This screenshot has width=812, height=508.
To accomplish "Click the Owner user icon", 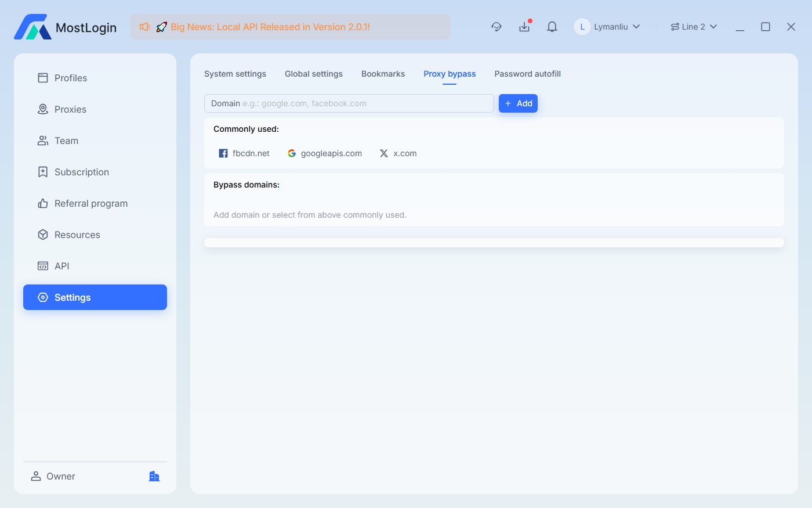I will tap(36, 476).
